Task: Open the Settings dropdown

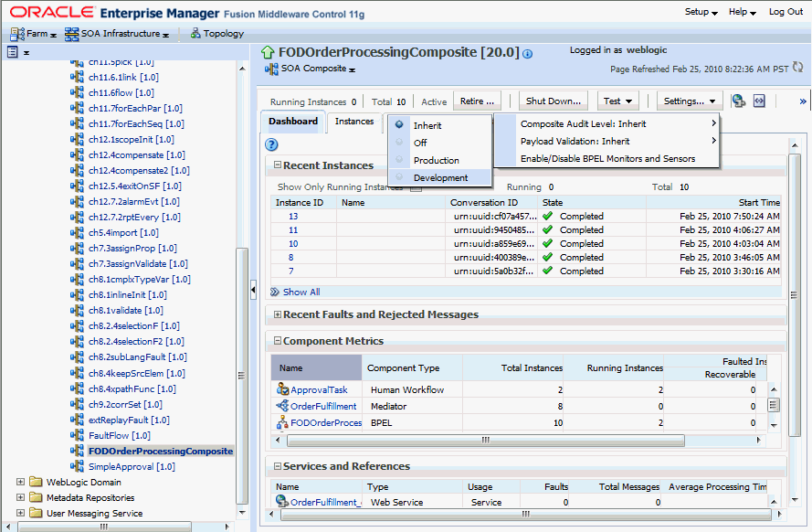Action: pyautogui.click(x=690, y=100)
